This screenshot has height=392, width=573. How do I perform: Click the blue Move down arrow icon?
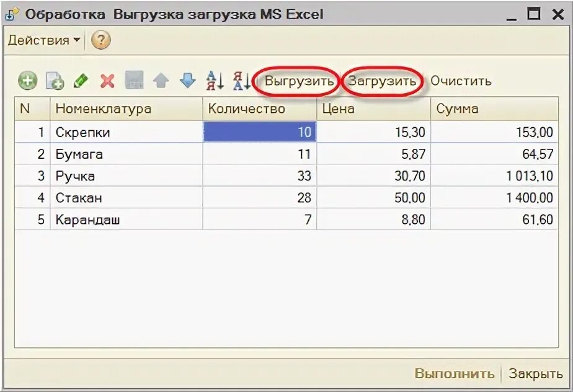(187, 81)
